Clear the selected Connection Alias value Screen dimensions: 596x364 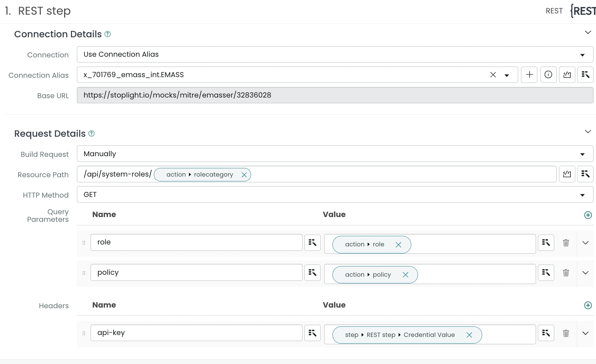coord(493,75)
